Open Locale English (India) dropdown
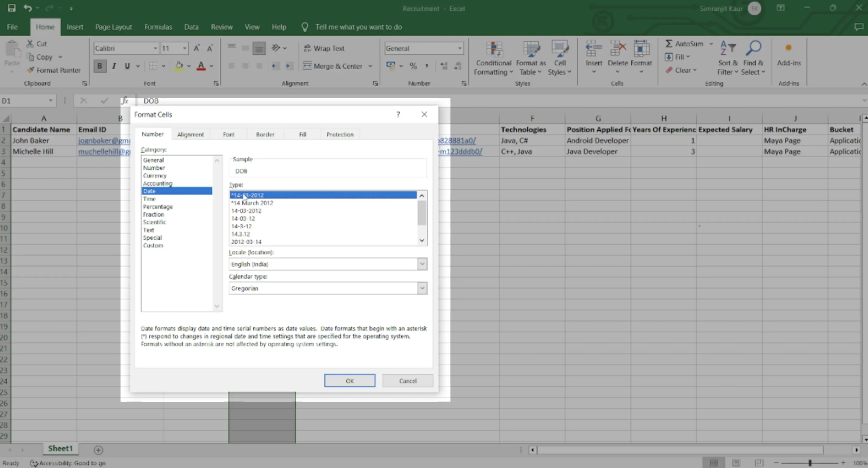Viewport: 868px width, 468px height. click(x=422, y=264)
